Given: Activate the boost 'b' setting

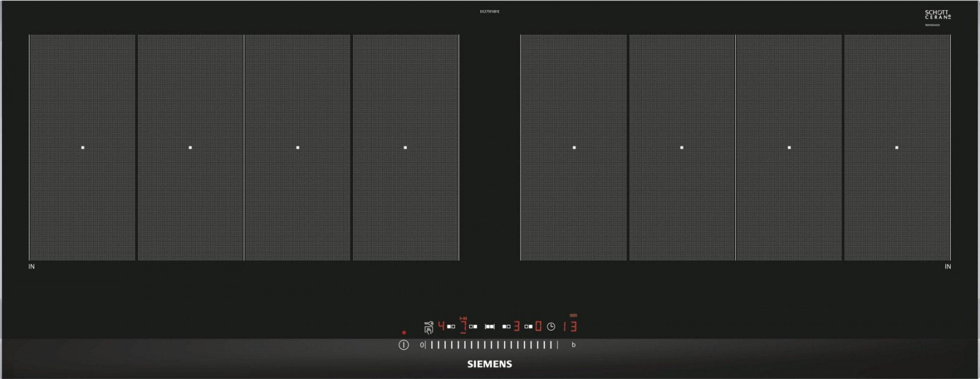Looking at the screenshot, I should click(x=573, y=345).
